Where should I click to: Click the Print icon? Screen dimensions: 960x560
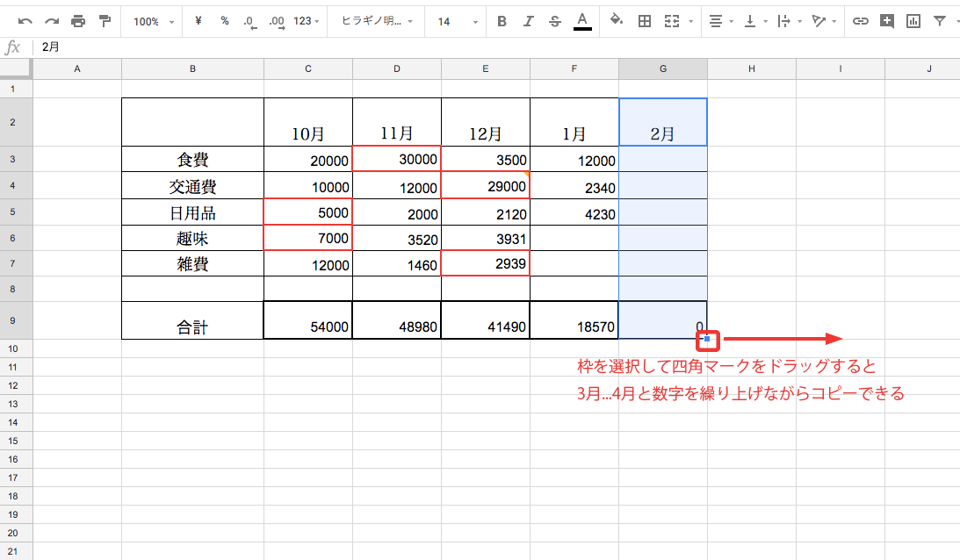[78, 21]
